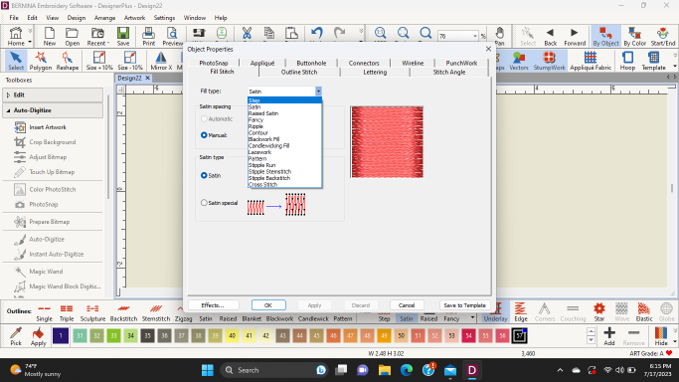Open the Artwork menu
Image resolution: width=679 pixels, height=382 pixels.
tap(134, 18)
